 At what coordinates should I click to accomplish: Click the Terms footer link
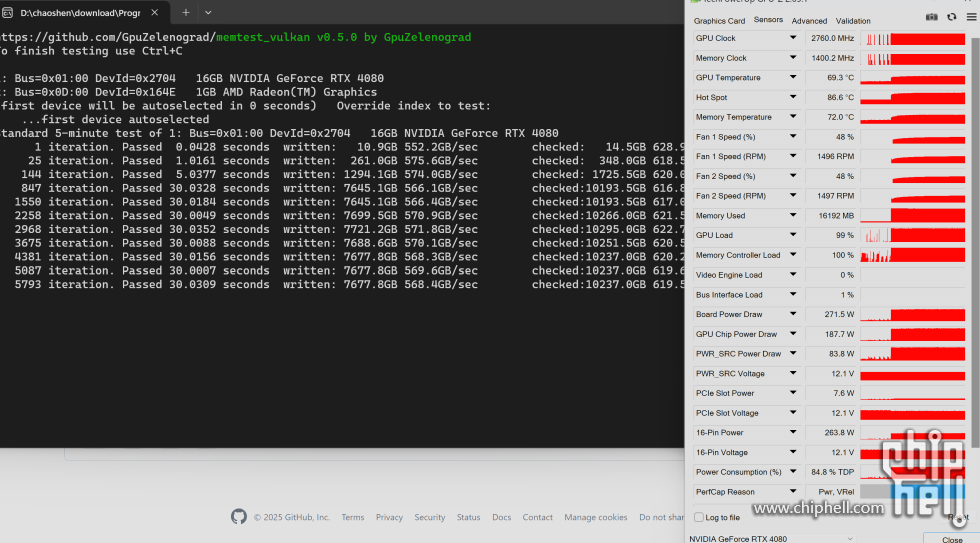click(352, 517)
